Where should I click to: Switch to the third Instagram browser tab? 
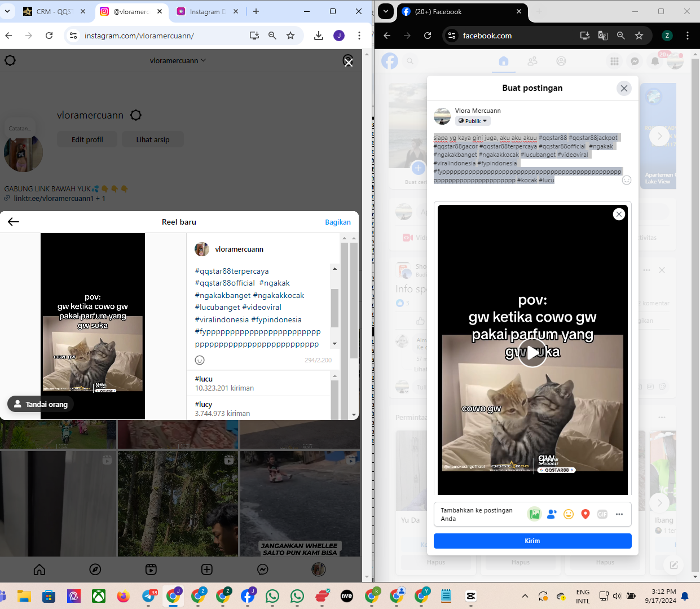208,11
